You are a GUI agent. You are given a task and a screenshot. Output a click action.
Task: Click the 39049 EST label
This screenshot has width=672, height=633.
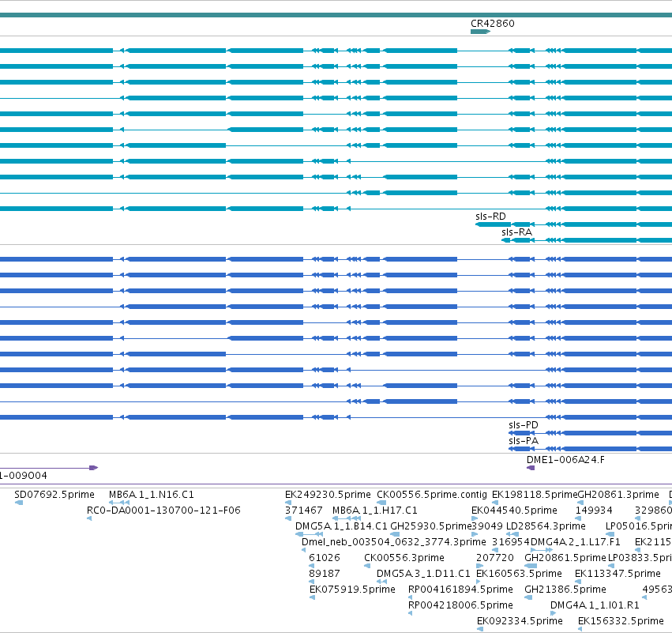pyautogui.click(x=487, y=526)
